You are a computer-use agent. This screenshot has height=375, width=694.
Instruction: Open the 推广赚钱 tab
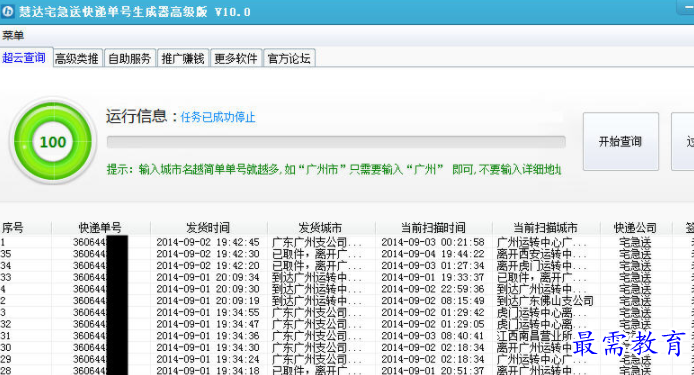tap(183, 58)
